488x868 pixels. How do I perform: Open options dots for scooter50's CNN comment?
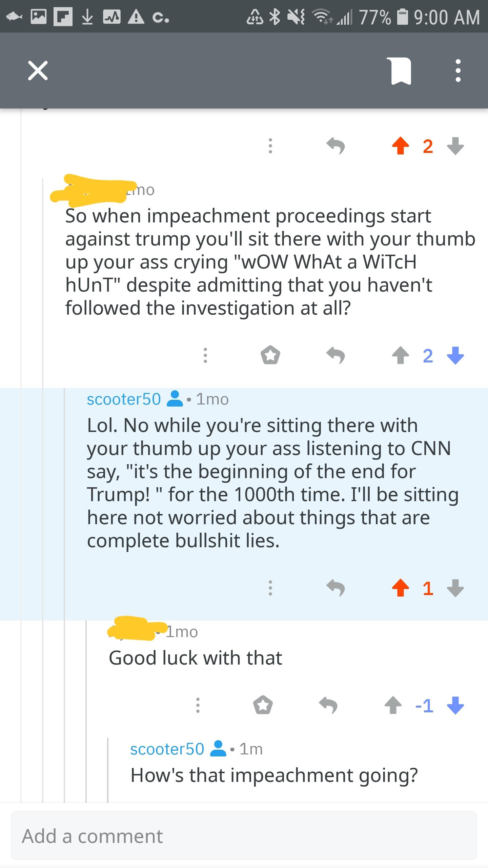[x=270, y=588]
